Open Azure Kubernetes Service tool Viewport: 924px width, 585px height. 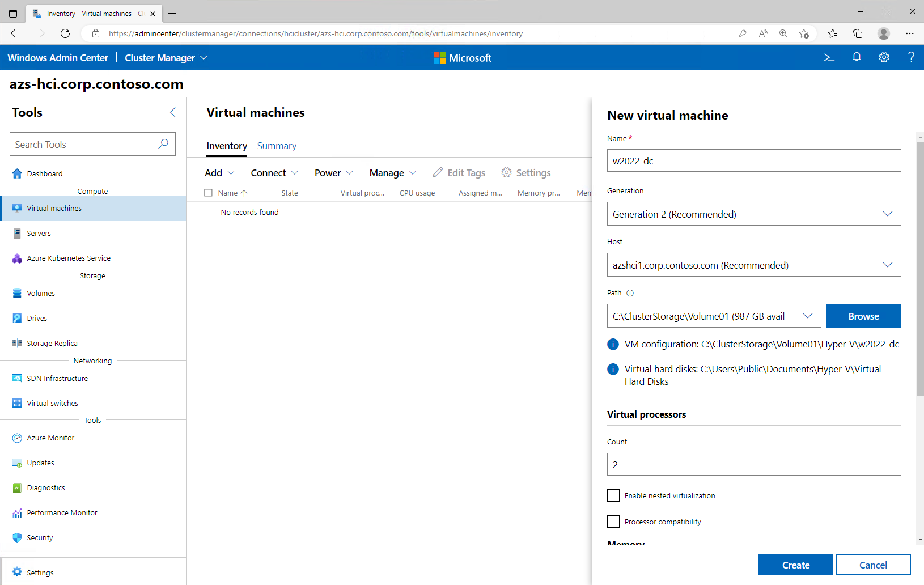coord(69,258)
